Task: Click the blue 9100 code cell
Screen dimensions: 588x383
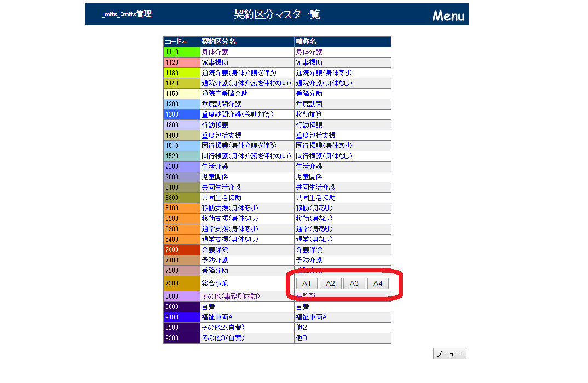Action: (181, 317)
